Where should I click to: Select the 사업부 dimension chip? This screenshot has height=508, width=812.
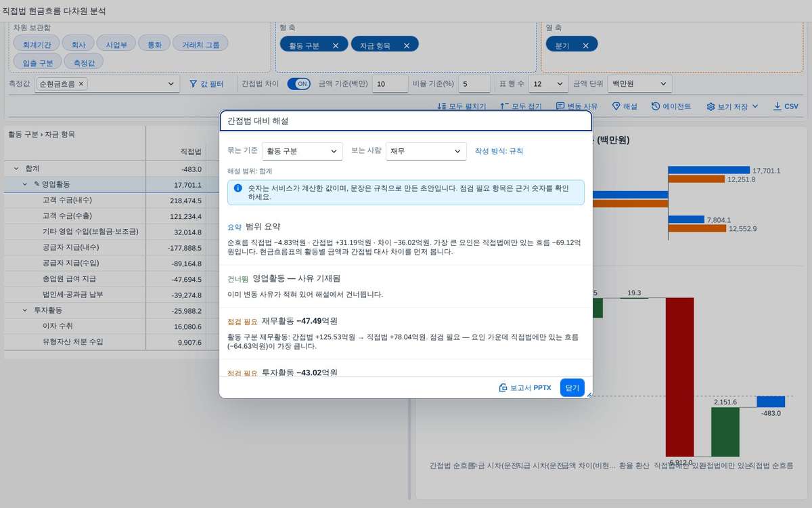pos(116,43)
